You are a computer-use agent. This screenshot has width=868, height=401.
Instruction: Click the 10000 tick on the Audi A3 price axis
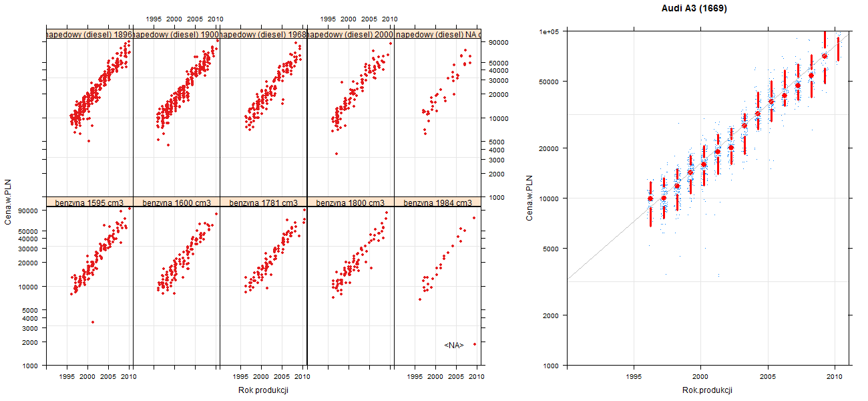(x=550, y=198)
